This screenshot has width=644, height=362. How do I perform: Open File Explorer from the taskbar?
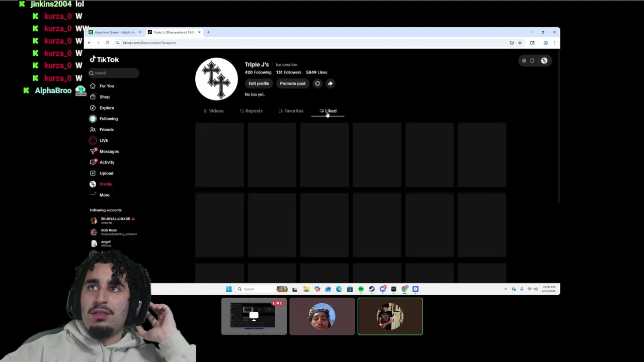(306, 289)
